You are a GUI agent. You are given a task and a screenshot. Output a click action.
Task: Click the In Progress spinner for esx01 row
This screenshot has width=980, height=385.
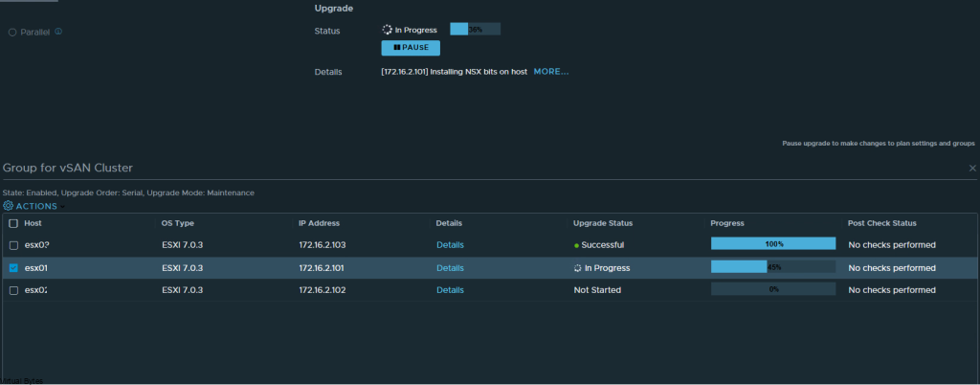click(577, 268)
